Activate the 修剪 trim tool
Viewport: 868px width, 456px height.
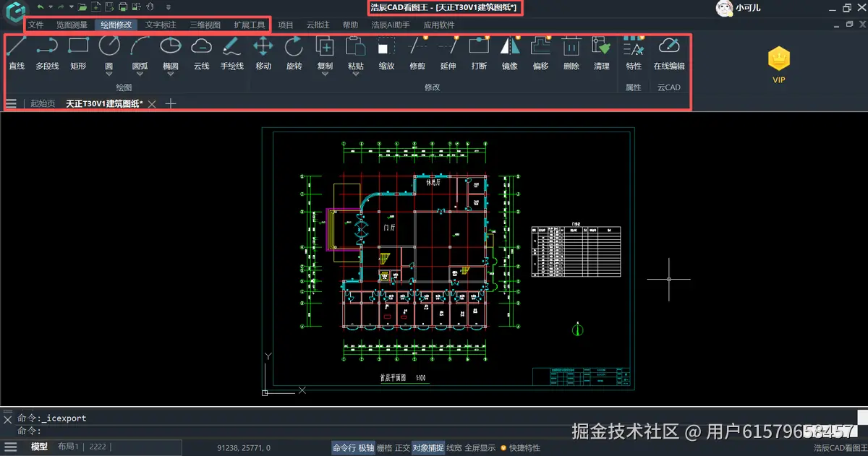[417, 53]
